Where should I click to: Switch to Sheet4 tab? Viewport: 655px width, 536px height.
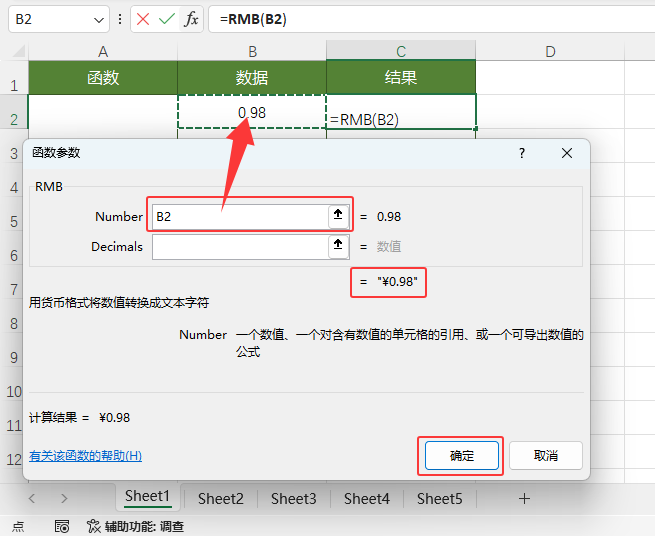(367, 498)
